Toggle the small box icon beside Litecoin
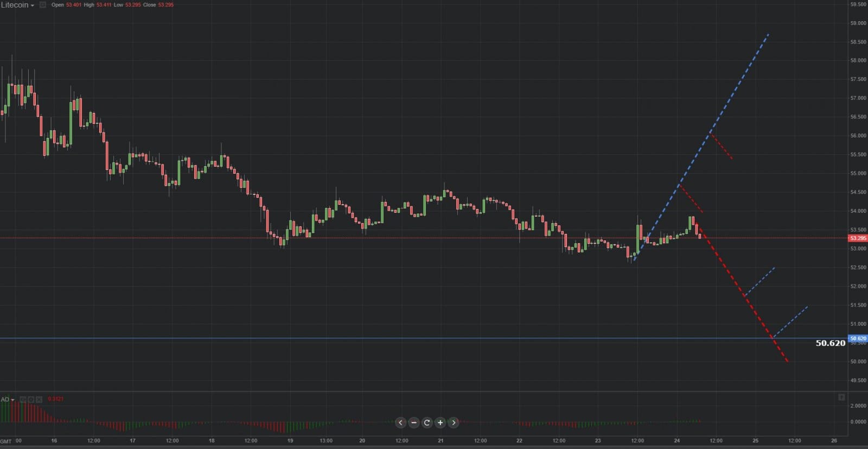868x449 pixels. (43, 5)
